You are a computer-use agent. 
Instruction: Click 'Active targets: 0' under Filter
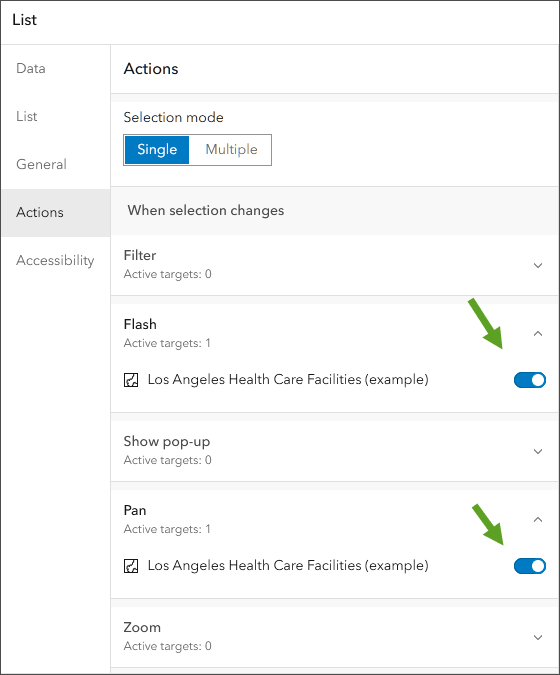coord(167,274)
